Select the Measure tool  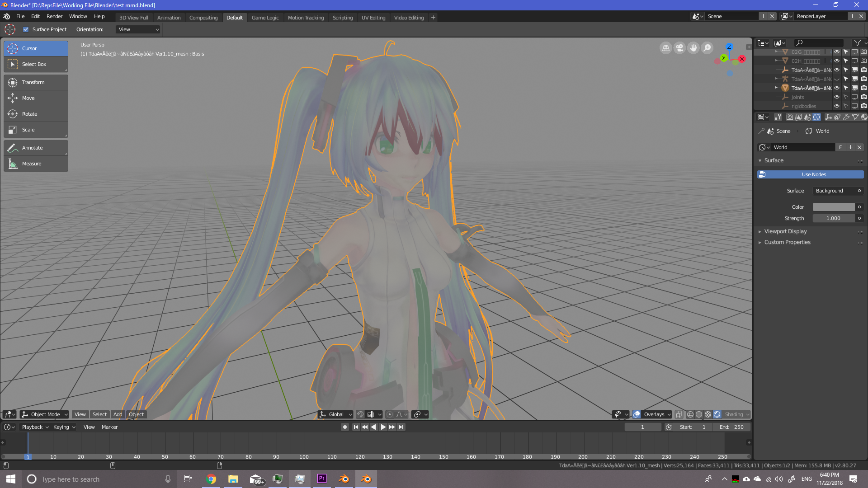click(x=31, y=163)
